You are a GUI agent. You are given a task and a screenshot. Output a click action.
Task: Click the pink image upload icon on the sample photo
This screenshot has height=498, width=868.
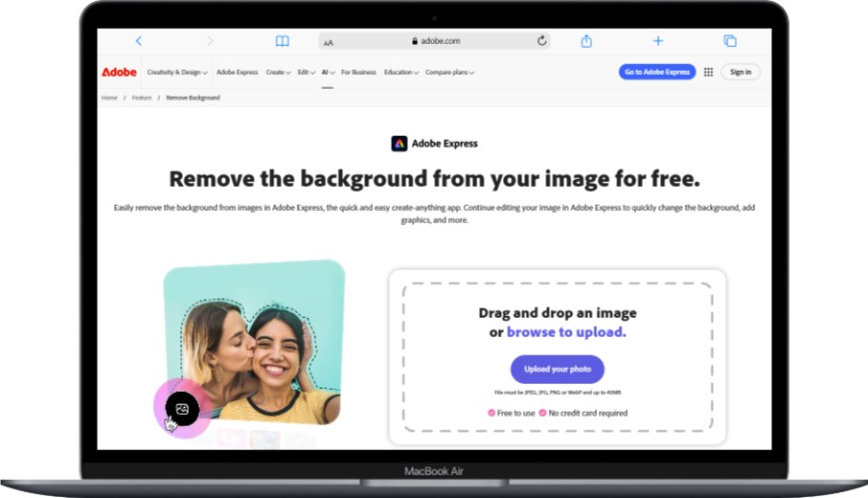pos(182,409)
